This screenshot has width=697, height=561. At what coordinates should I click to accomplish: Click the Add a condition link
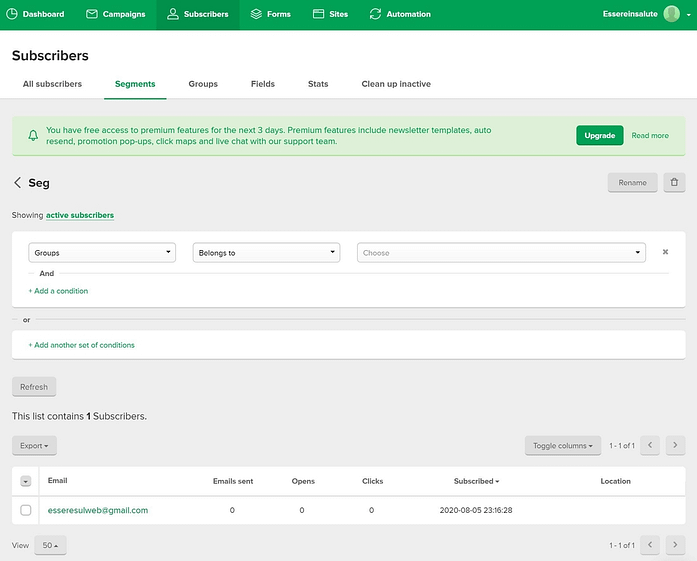click(x=58, y=291)
